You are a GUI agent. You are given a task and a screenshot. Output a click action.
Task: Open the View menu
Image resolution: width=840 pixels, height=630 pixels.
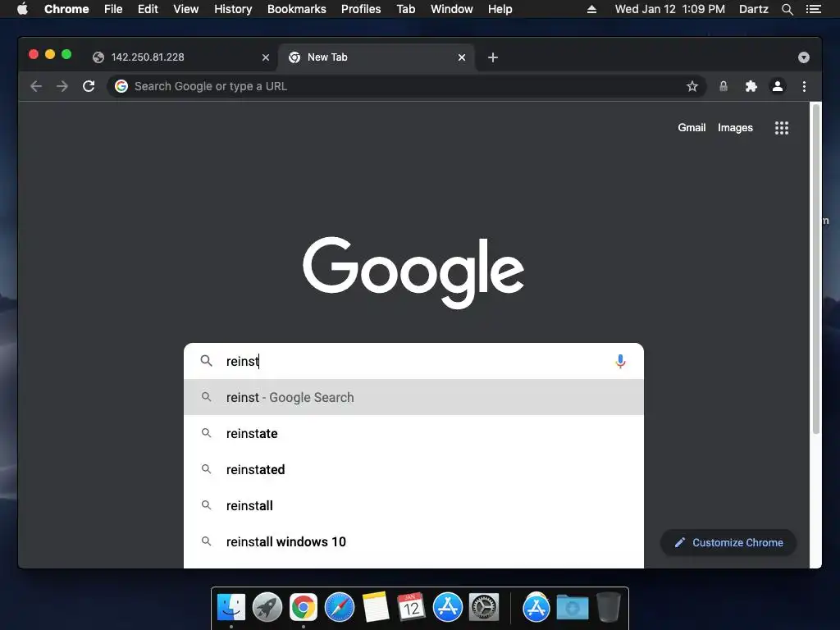point(186,9)
